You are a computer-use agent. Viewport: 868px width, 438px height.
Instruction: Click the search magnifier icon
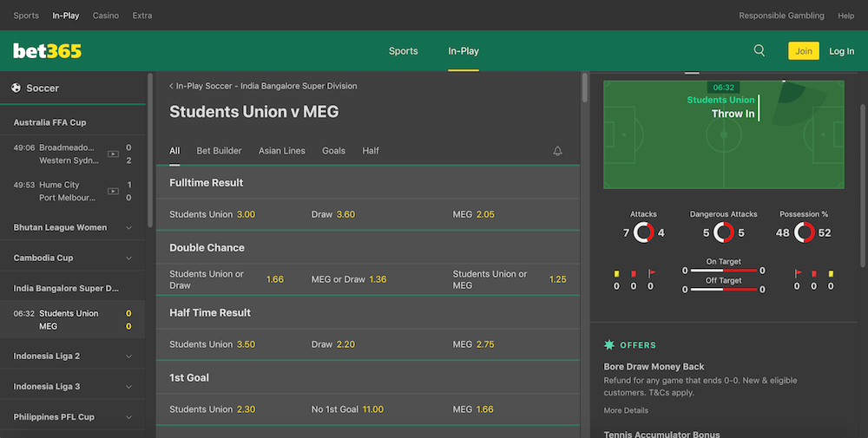tap(759, 50)
